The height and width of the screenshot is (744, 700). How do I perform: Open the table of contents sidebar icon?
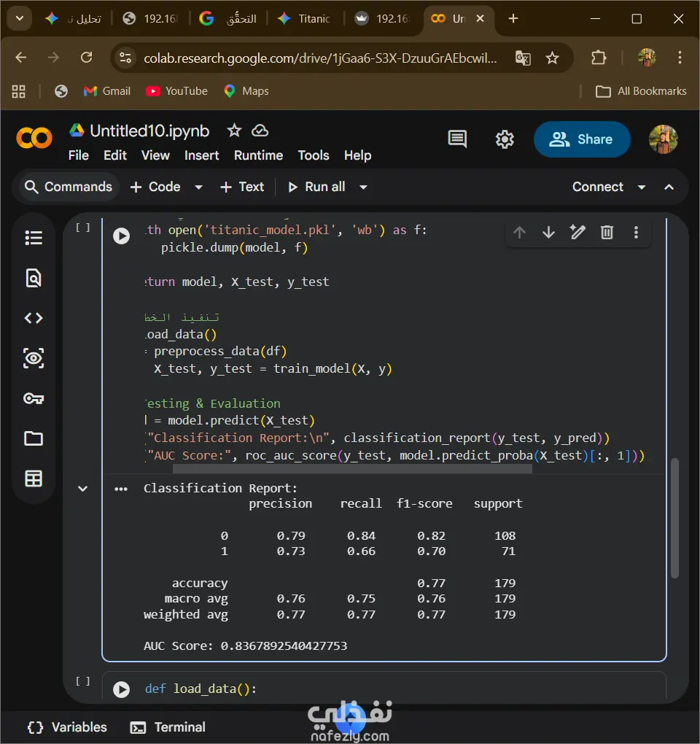(34, 238)
